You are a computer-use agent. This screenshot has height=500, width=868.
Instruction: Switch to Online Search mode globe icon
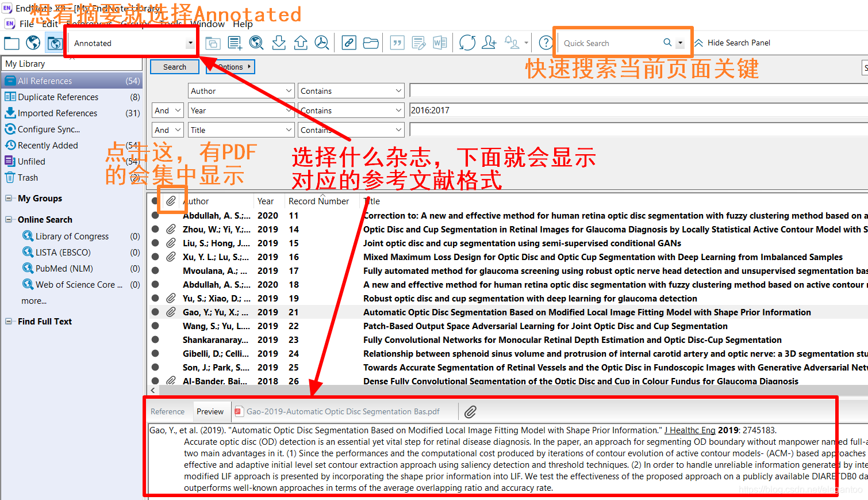point(33,43)
